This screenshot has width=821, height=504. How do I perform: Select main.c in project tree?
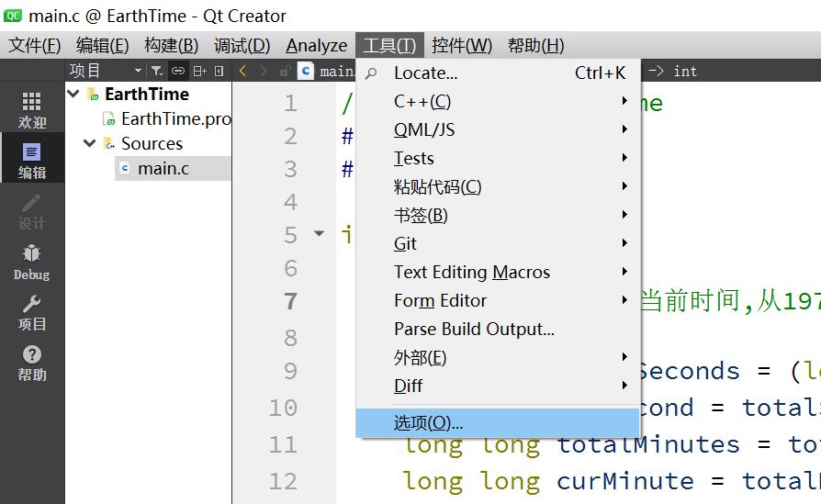[x=163, y=168]
